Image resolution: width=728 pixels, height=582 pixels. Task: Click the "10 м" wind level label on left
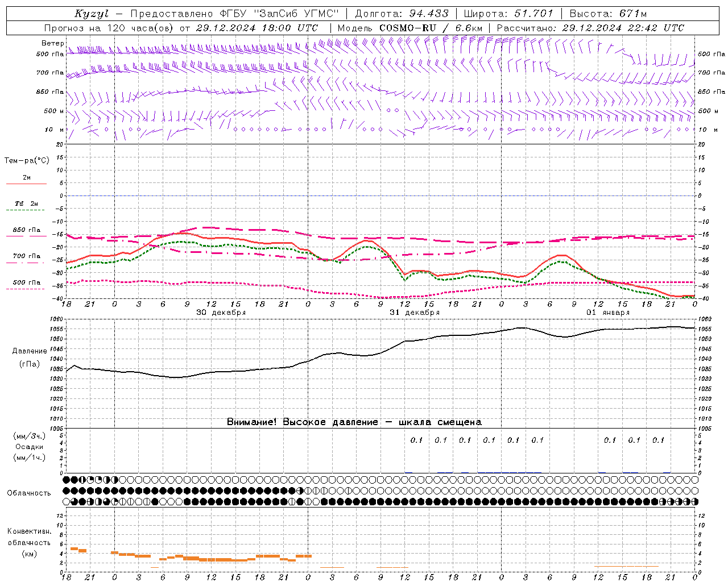tap(55, 130)
